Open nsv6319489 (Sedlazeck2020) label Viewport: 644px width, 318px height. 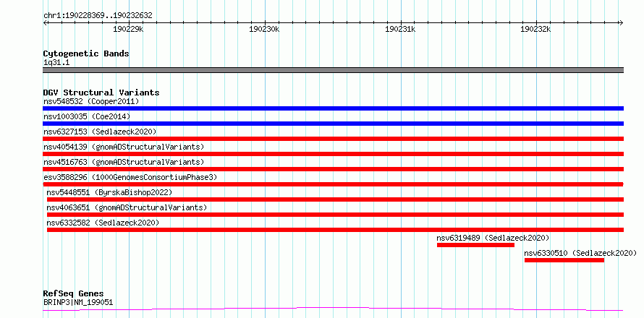[493, 238]
